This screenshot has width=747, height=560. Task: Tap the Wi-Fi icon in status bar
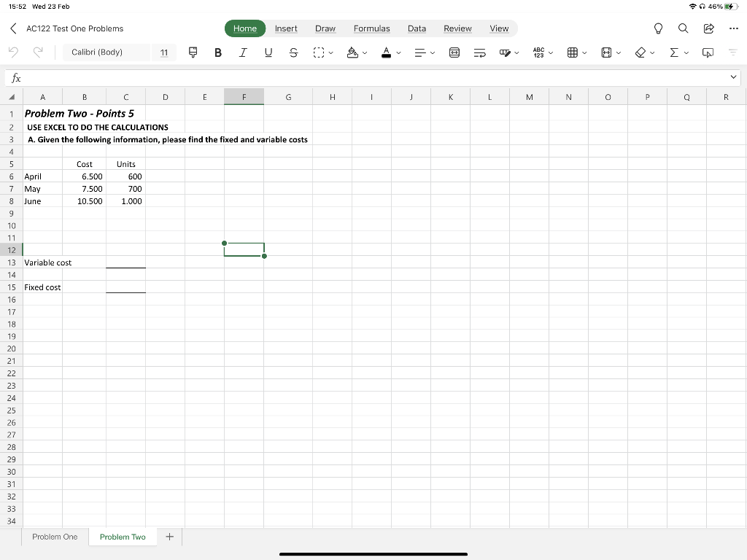[693, 6]
